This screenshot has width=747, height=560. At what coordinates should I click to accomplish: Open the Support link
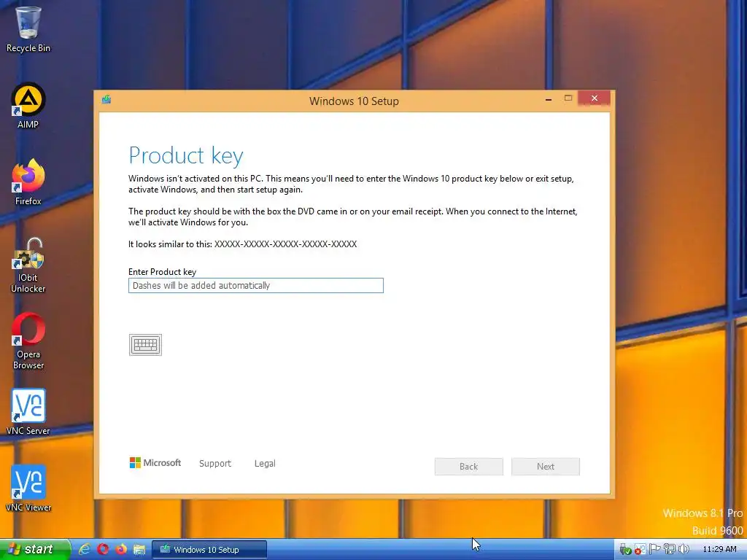(215, 463)
